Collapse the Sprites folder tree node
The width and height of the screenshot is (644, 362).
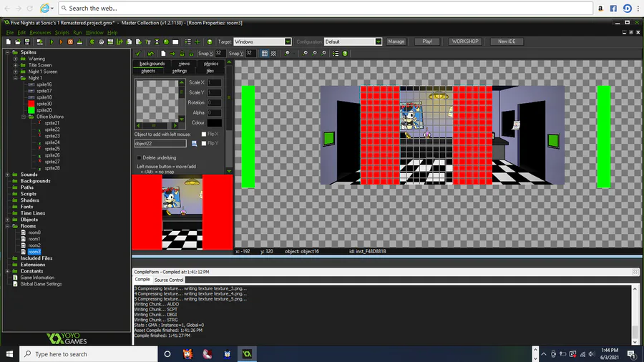tap(7, 52)
